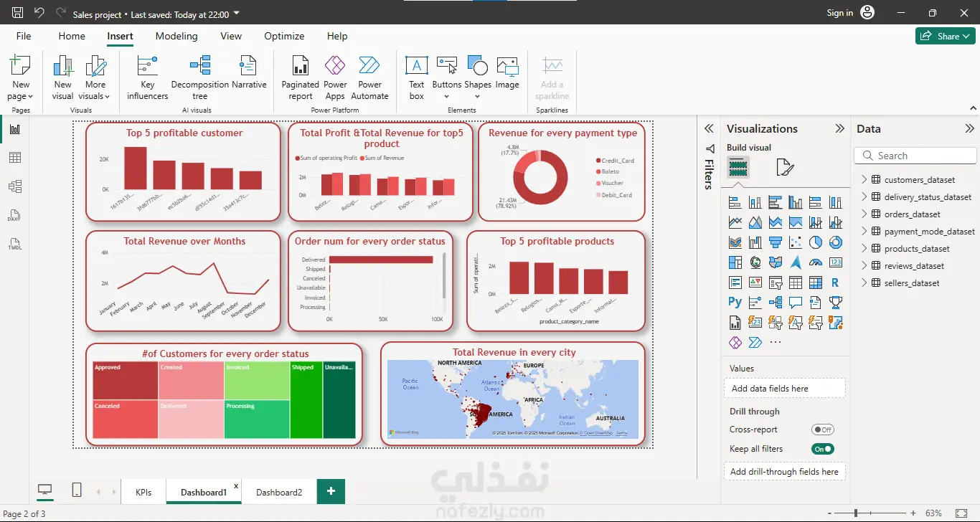Select the Clustered column chart visual
This screenshot has width=980, height=522.
pyautogui.click(x=795, y=202)
